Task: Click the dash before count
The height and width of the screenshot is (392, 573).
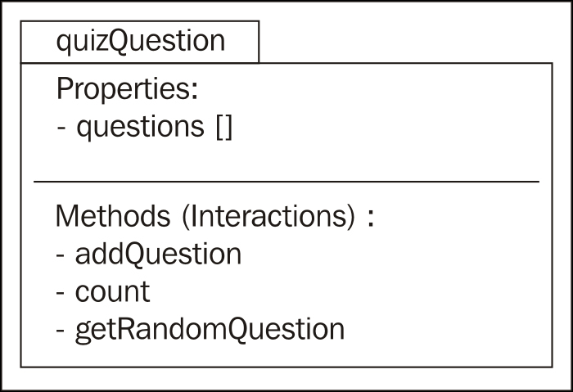Action: tap(61, 294)
